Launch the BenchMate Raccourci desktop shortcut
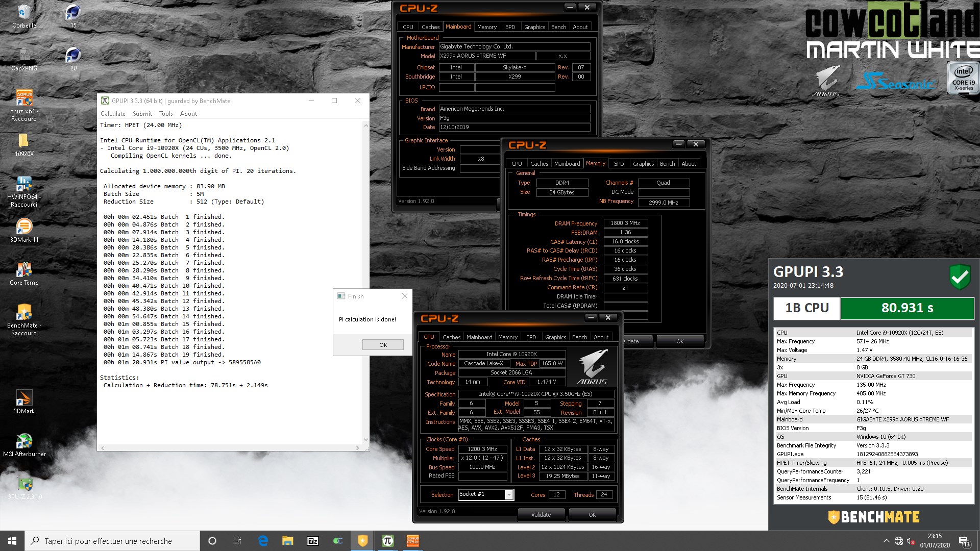This screenshot has height=551, width=980. click(x=24, y=320)
